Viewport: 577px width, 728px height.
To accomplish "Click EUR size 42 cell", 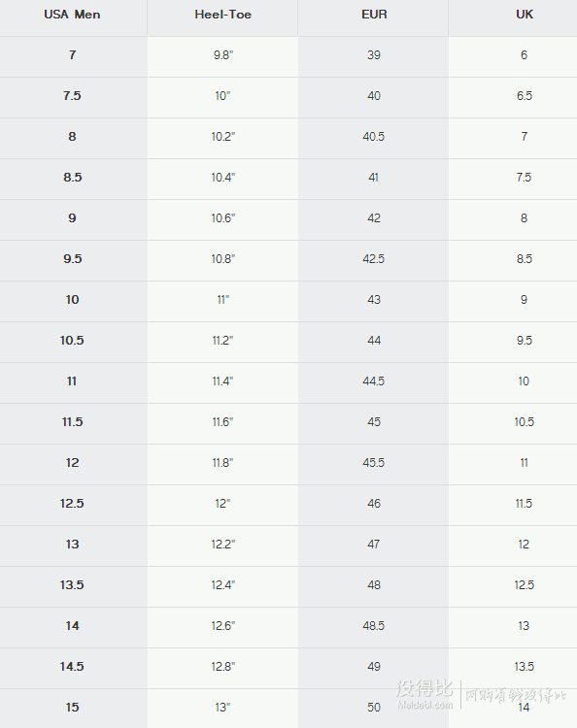I will coord(374,218).
